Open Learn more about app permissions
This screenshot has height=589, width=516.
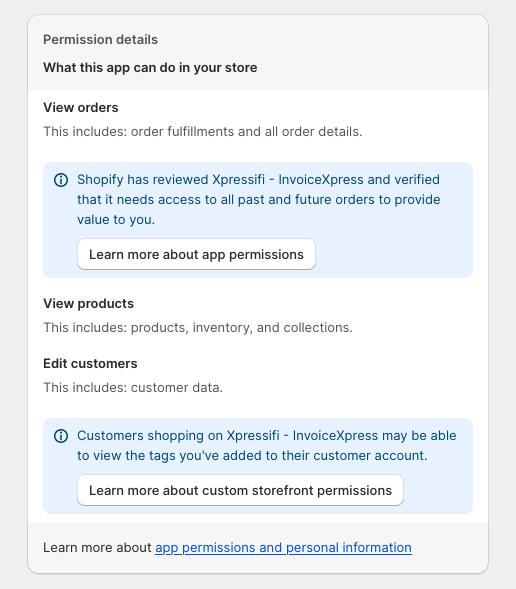pos(196,254)
